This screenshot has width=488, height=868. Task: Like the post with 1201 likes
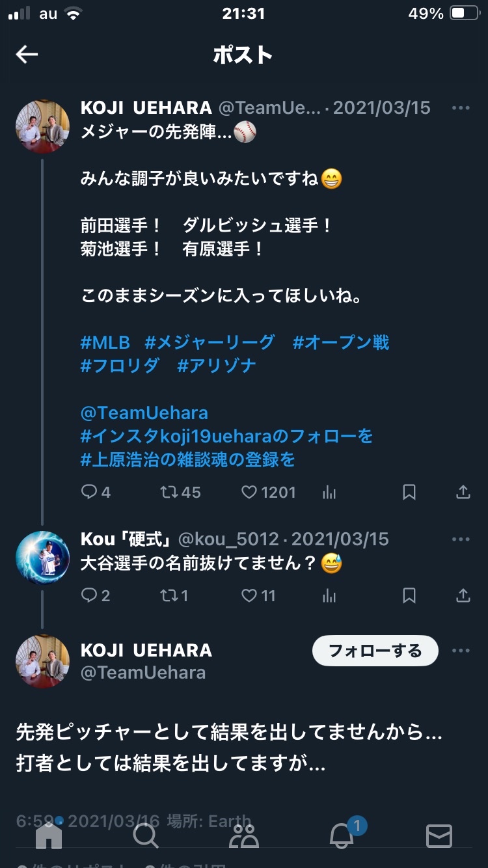point(249,493)
